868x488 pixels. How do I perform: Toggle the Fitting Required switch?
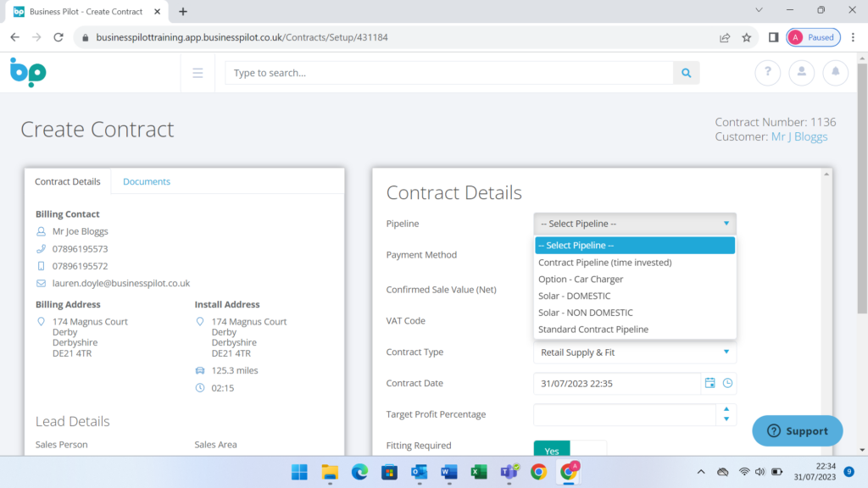570,450
